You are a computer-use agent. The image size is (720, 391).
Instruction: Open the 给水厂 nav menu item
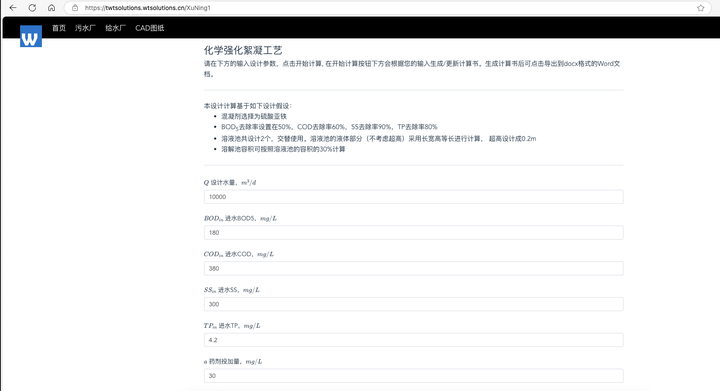115,28
